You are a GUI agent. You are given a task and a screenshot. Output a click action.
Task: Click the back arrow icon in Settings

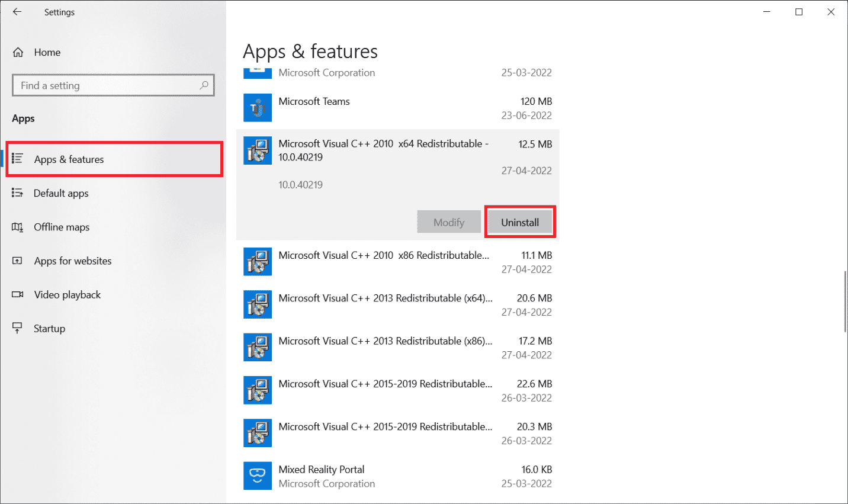tap(17, 12)
